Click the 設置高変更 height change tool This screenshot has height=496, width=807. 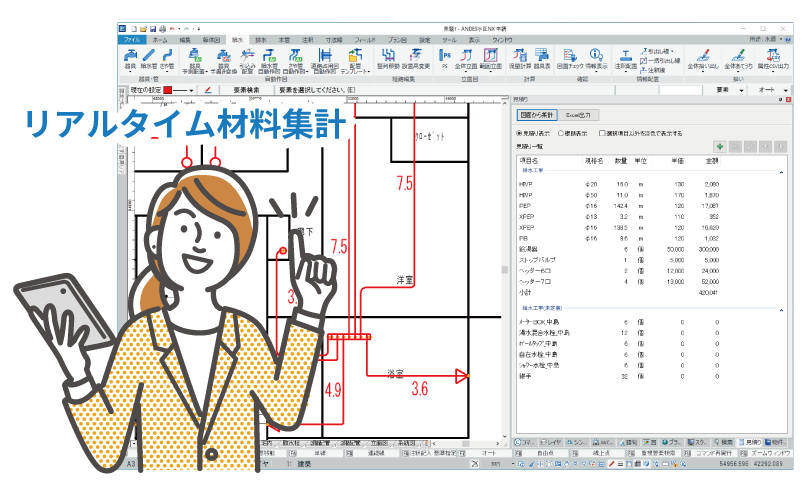pyautogui.click(x=416, y=59)
